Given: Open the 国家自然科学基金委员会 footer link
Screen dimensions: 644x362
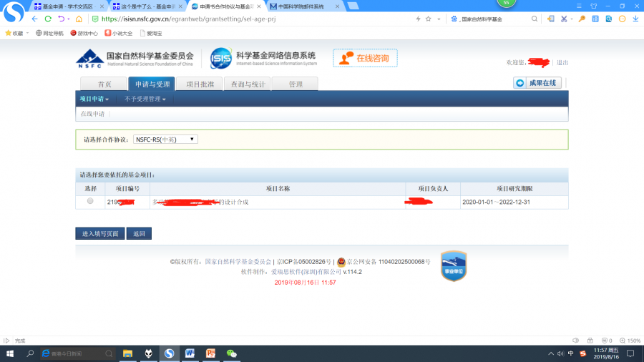Looking at the screenshot, I should tap(238, 262).
